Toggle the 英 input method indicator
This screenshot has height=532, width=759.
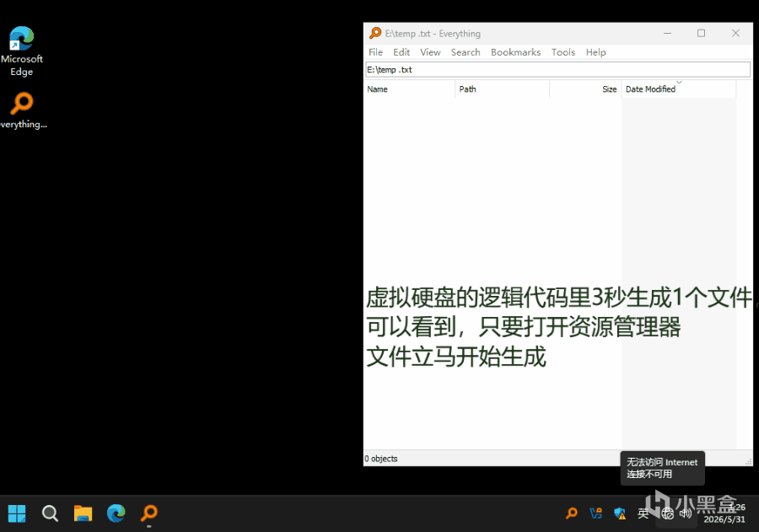coord(643,513)
